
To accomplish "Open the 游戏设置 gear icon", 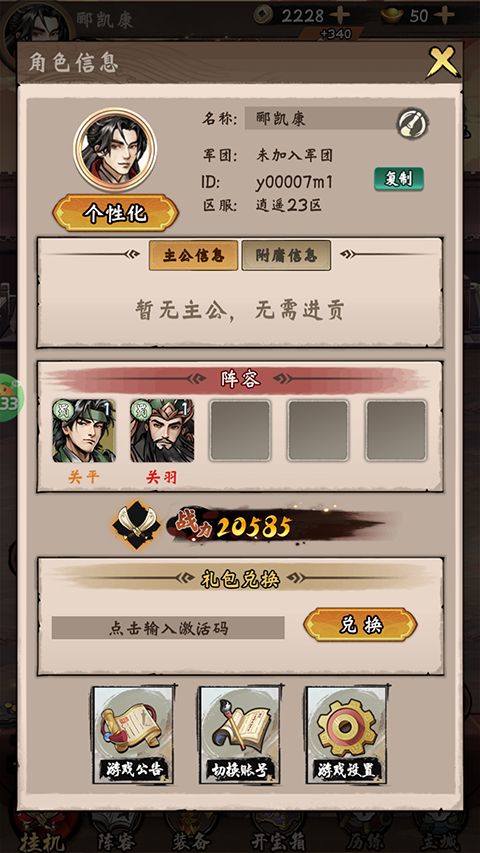I will [347, 734].
